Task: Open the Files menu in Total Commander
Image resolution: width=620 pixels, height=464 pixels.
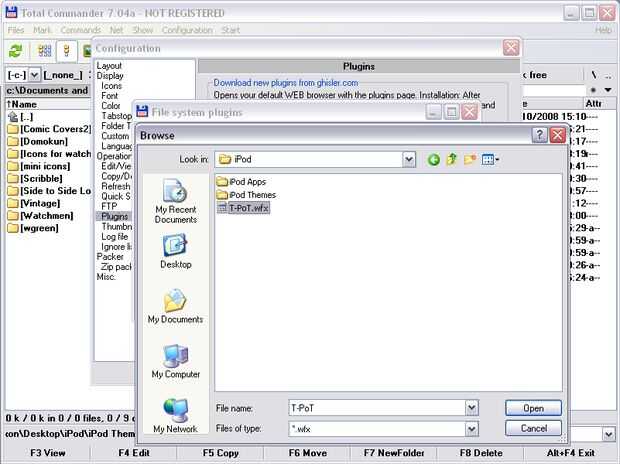Action: (16, 30)
